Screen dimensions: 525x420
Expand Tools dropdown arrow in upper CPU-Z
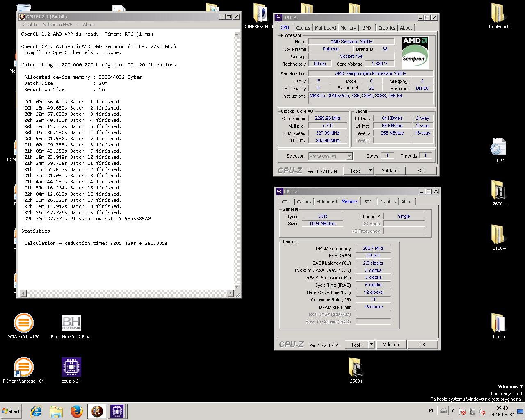[x=370, y=171]
